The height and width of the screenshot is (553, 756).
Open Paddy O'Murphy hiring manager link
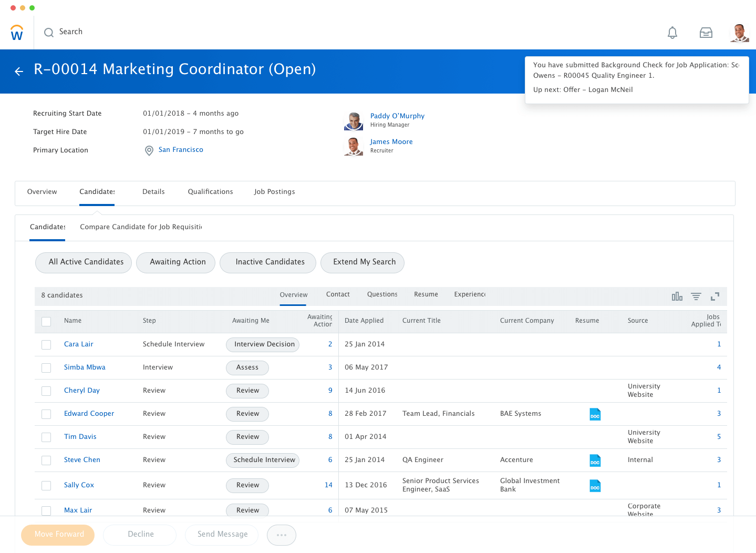[397, 116]
